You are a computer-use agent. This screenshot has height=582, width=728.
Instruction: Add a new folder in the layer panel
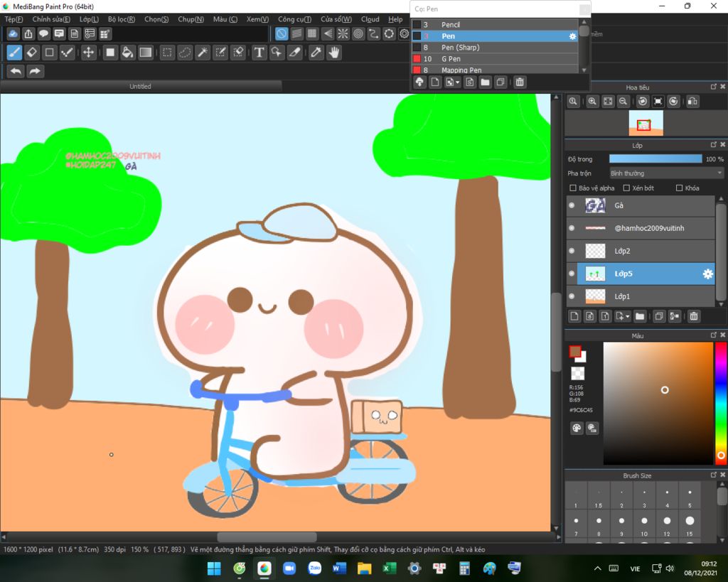click(640, 316)
